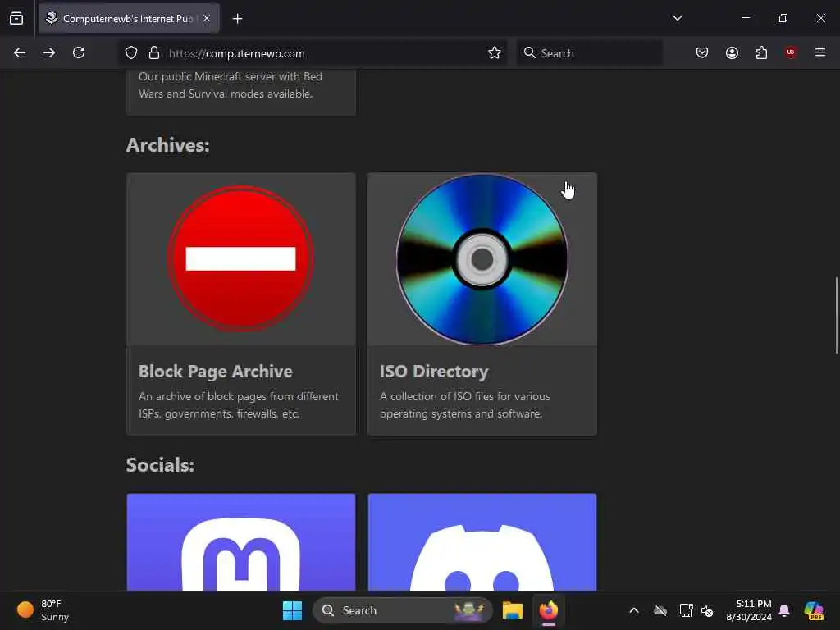Open the Firefox hamburger application menu

click(820, 52)
